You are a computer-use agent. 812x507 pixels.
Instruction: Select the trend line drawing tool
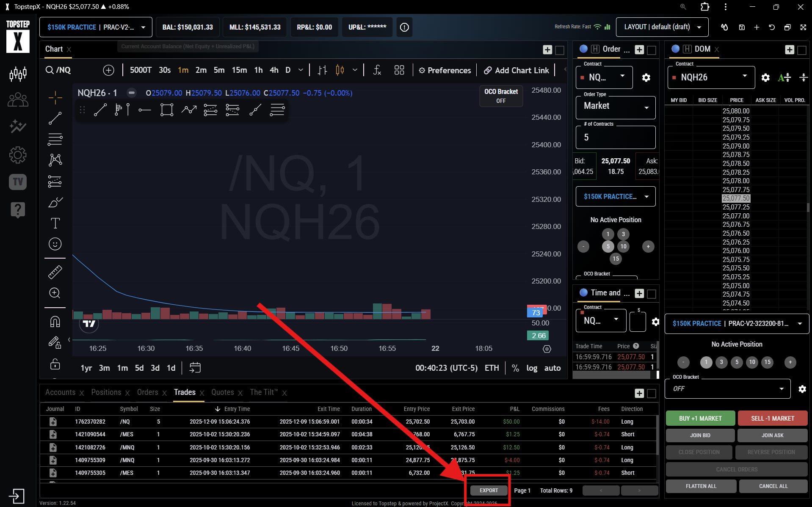coord(55,118)
